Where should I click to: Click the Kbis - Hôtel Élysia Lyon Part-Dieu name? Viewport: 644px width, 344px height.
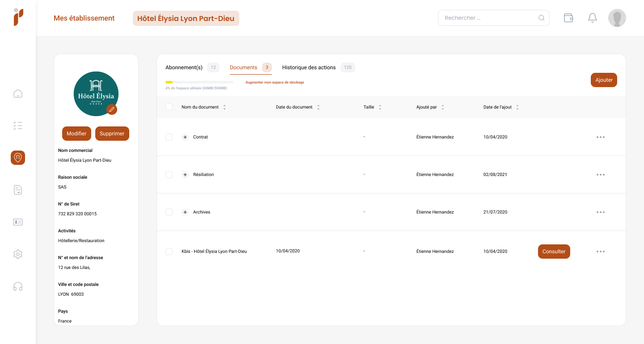214,252
